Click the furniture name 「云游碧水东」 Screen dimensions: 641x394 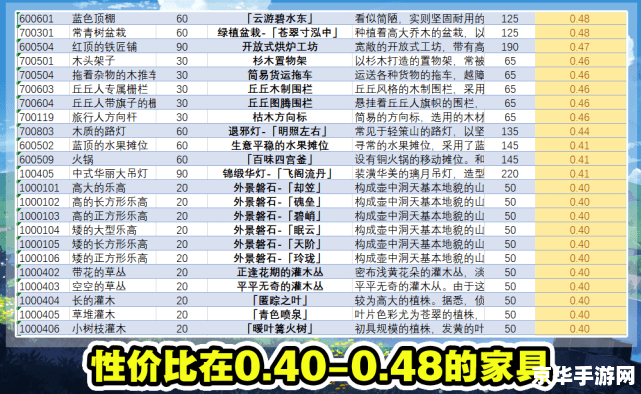(280, 19)
